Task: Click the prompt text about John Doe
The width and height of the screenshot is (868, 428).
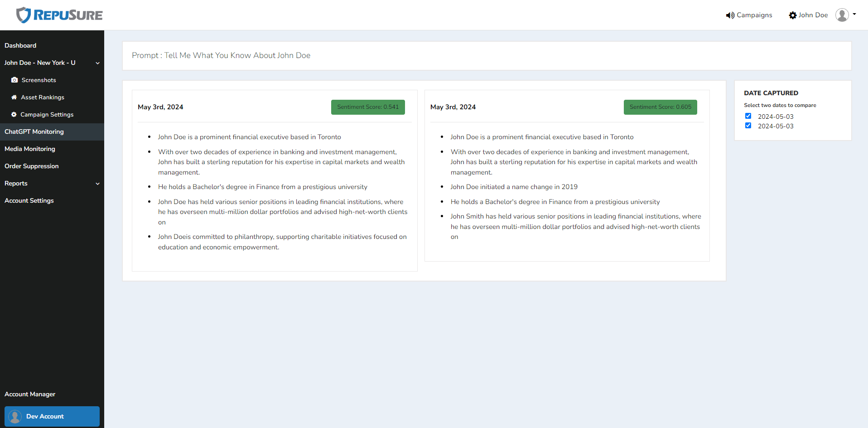Action: point(221,55)
